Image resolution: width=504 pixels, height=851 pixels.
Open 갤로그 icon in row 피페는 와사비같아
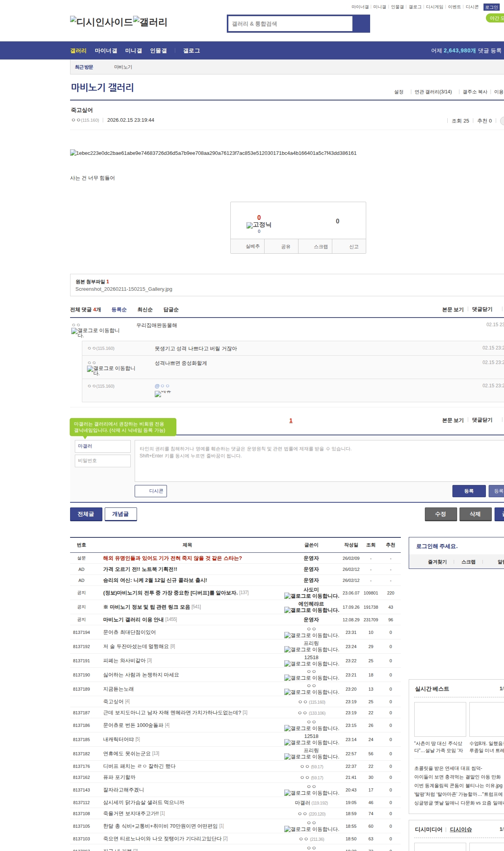click(311, 663)
